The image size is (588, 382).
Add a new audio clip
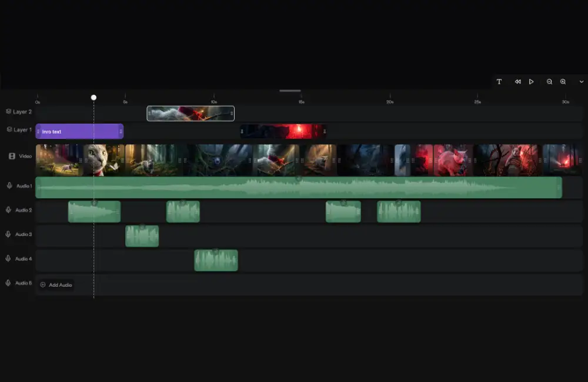tap(56, 285)
